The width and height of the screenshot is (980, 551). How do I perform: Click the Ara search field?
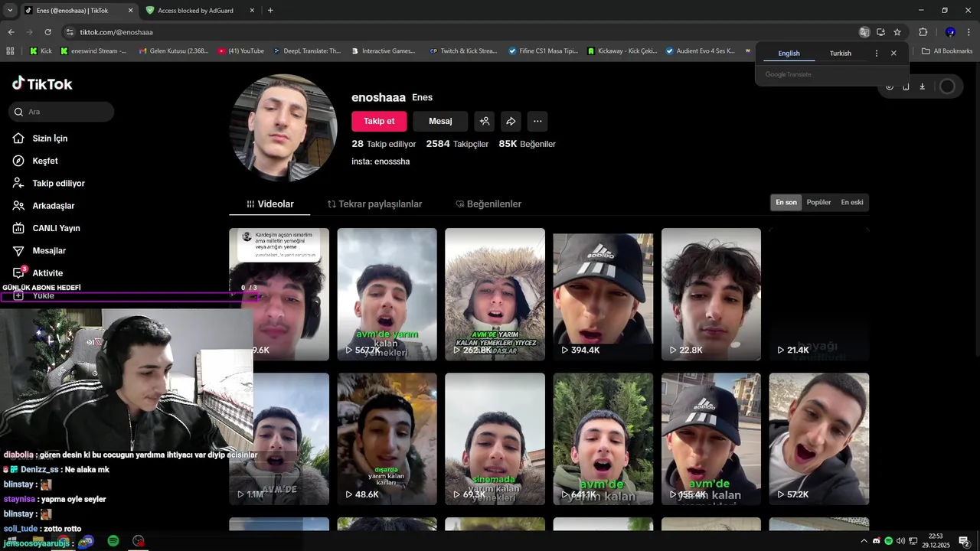pos(61,112)
